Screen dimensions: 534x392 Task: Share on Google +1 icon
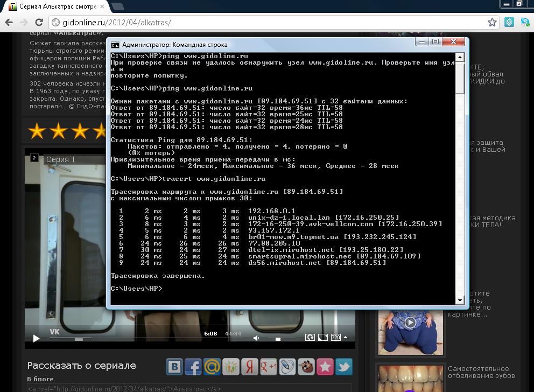[269, 367]
